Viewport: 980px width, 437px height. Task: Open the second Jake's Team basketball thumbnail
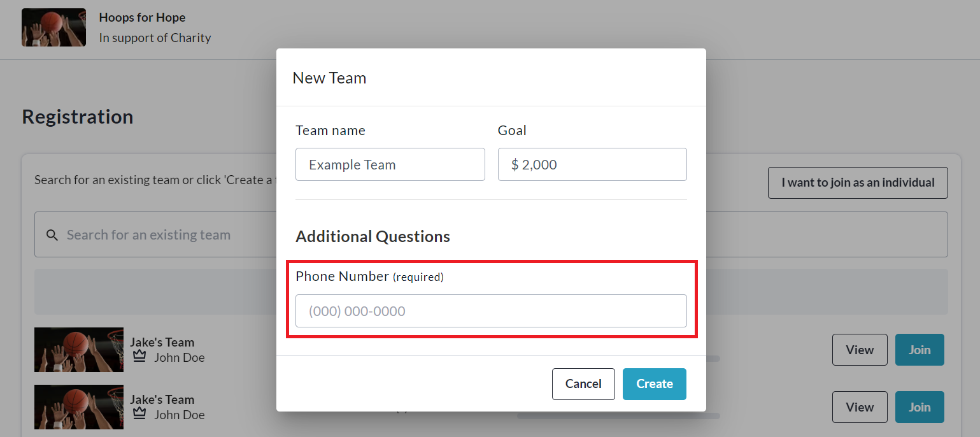[79, 407]
